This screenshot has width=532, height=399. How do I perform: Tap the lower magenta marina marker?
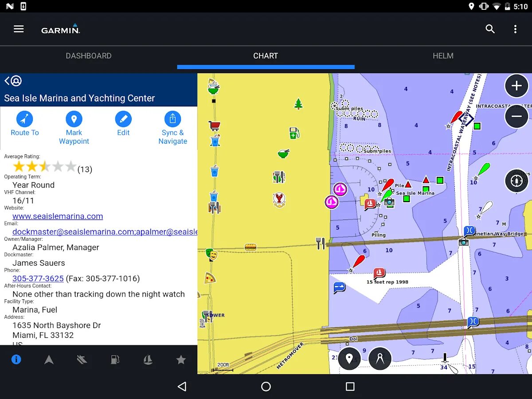point(332,202)
